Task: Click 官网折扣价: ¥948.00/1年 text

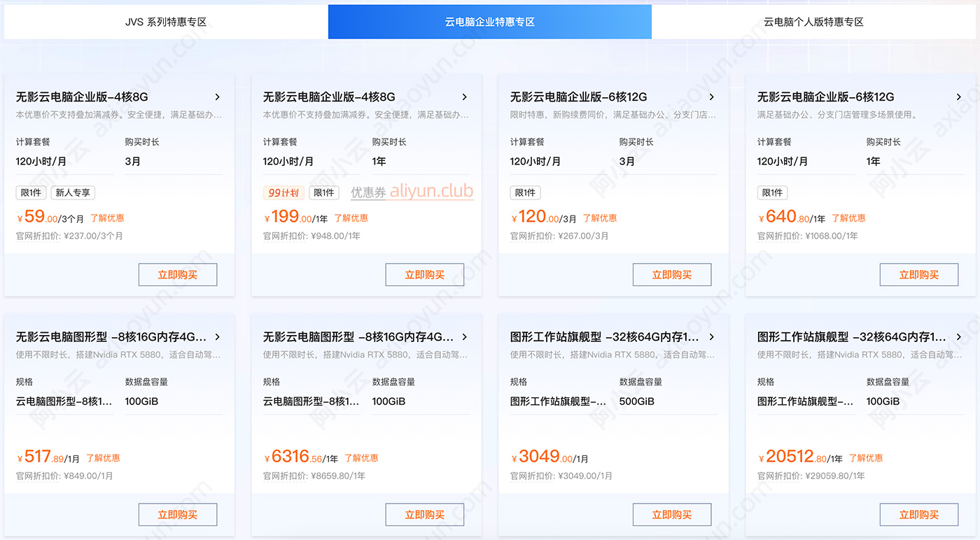Action: pyautogui.click(x=311, y=236)
